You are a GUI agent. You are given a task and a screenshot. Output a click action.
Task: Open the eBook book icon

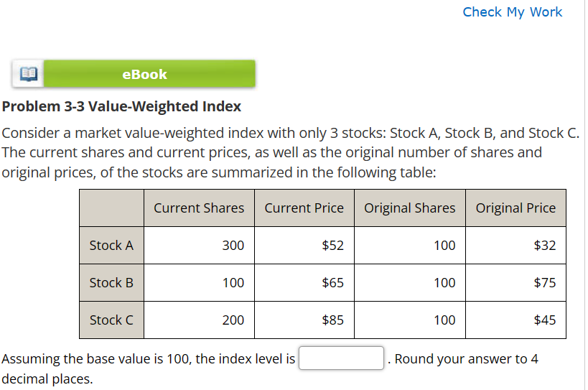click(x=29, y=74)
